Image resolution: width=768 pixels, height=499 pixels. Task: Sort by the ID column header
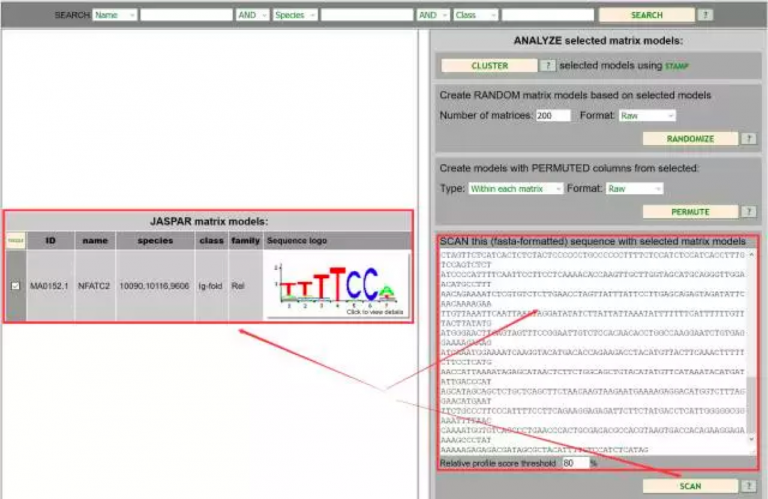tap(50, 240)
